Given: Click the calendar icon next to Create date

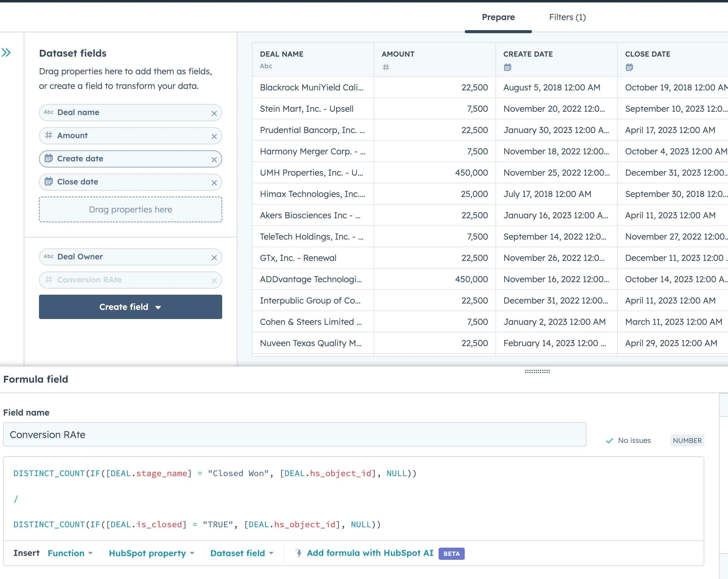Looking at the screenshot, I should click(48, 158).
